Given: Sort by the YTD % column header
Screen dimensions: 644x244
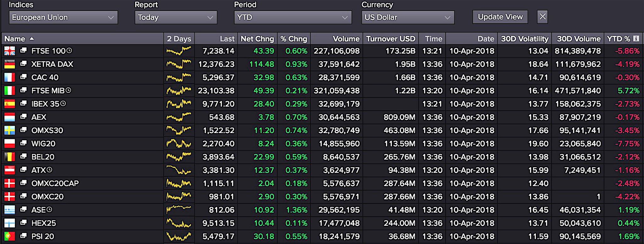Looking at the screenshot, I should click(623, 39).
